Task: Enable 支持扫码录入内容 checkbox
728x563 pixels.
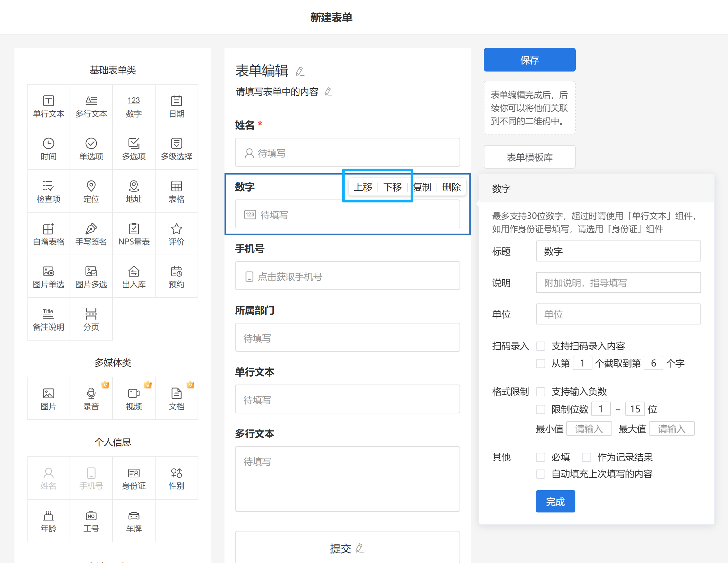Action: click(540, 346)
